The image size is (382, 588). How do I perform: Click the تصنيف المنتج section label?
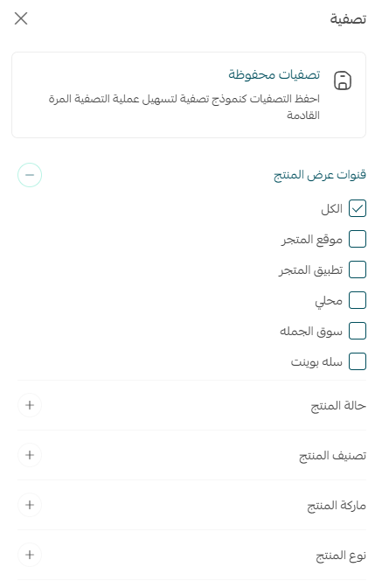pos(332,456)
